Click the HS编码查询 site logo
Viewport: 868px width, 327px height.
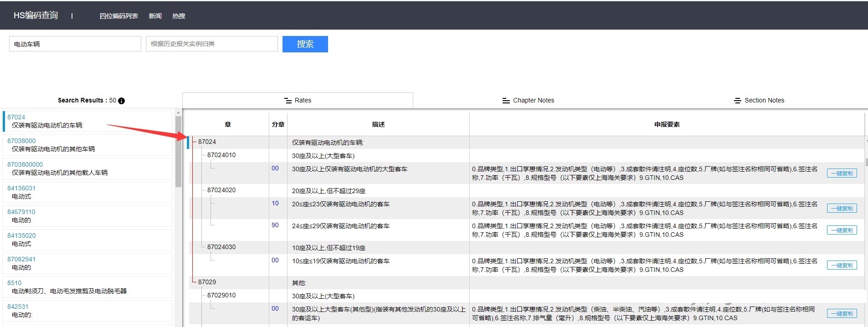[x=36, y=15]
